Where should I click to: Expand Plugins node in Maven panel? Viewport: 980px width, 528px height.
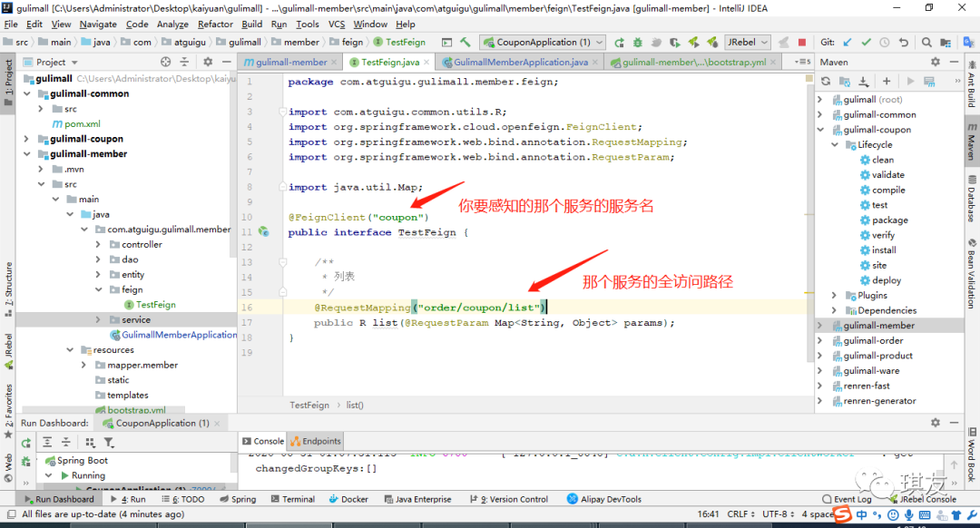pyautogui.click(x=835, y=295)
